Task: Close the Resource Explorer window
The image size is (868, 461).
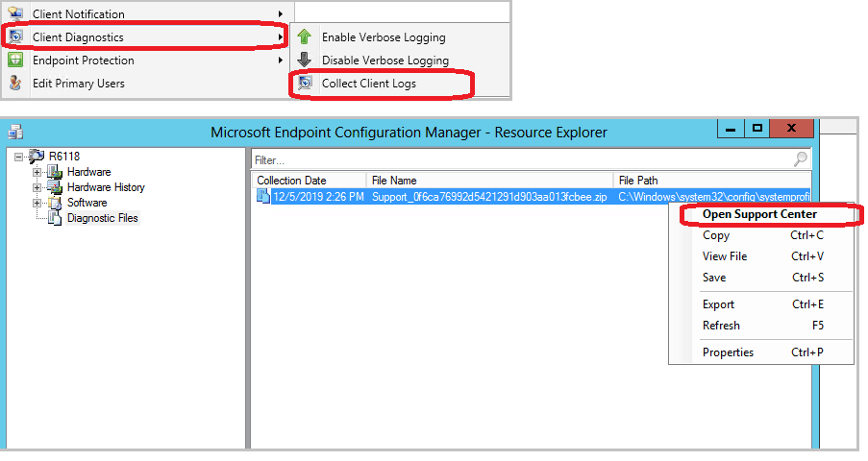Action: [x=792, y=129]
